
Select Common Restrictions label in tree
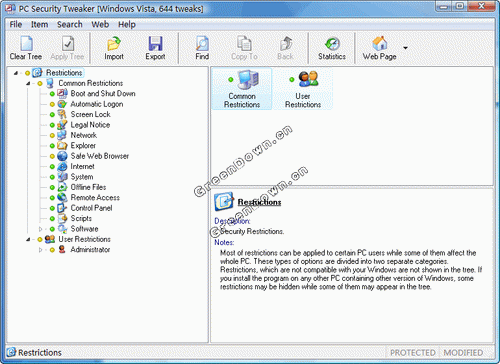pos(91,83)
